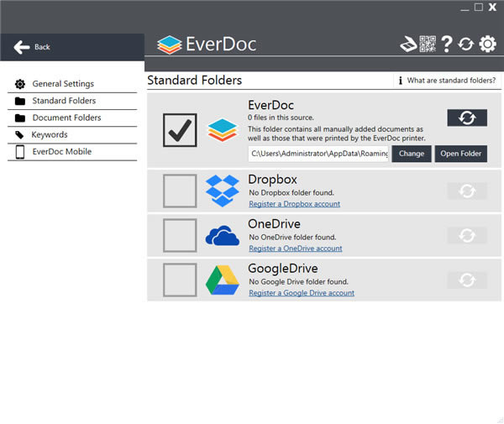Refresh the EverDoc source folder
This screenshot has width=504, height=424.
point(467,118)
